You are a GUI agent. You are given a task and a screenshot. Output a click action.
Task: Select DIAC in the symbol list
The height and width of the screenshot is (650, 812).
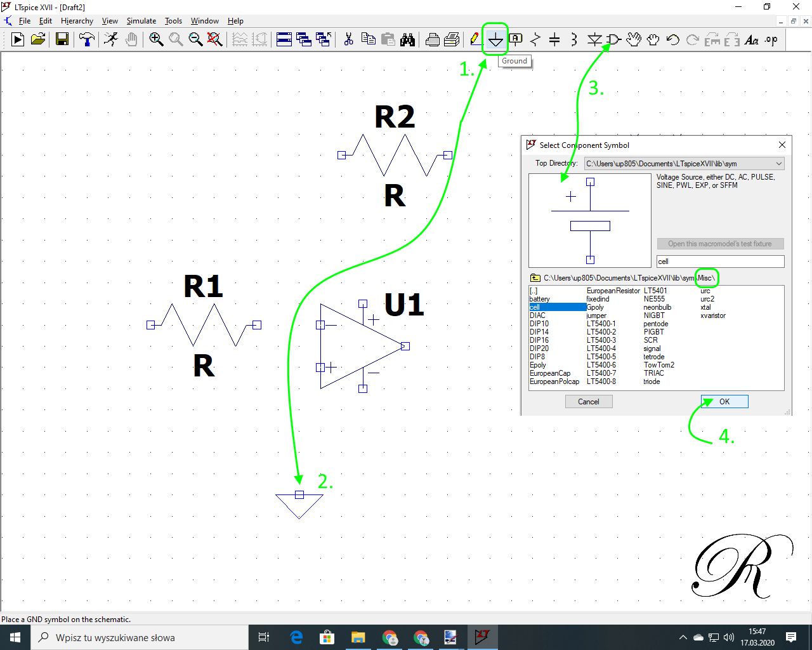click(537, 315)
